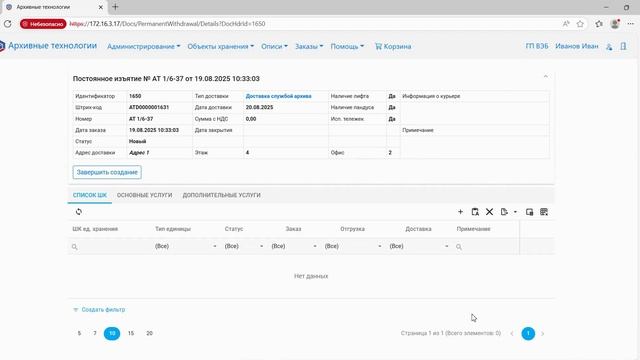
Task: Set page size to 15
Action: point(131,333)
